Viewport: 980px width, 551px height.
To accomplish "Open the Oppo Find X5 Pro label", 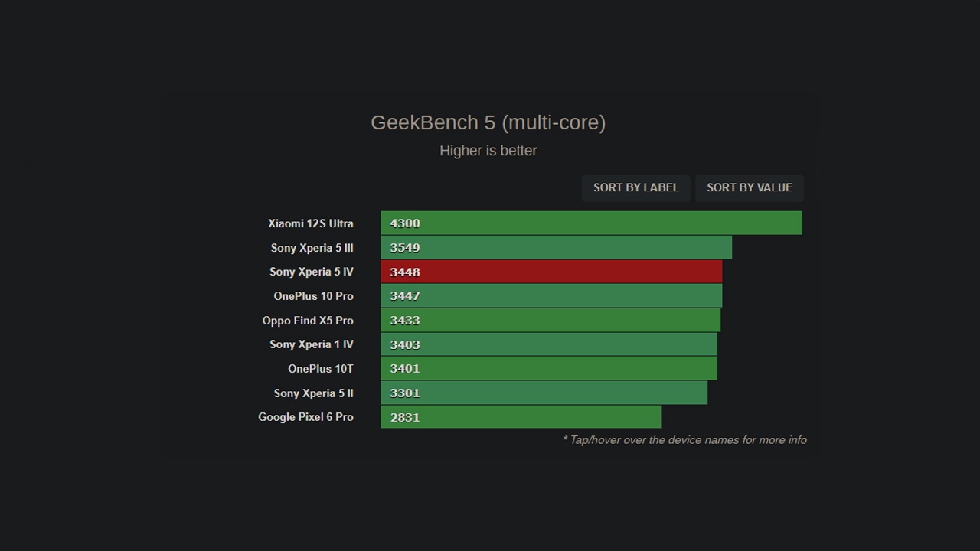I will point(308,321).
